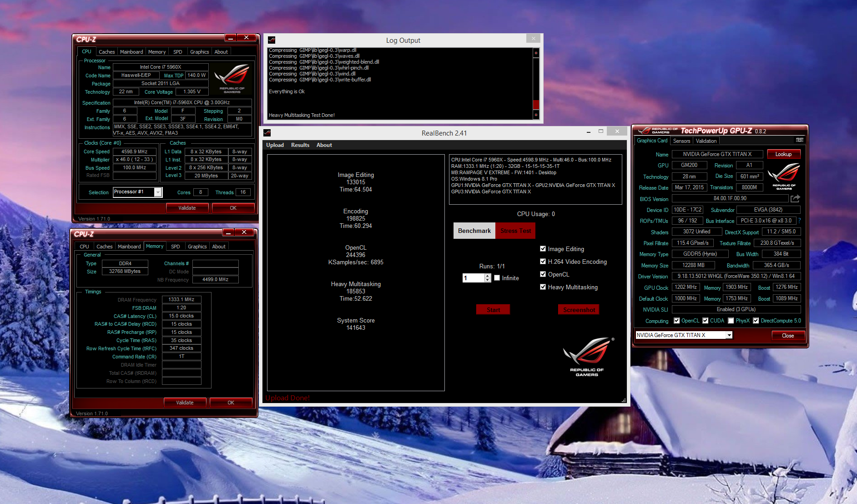This screenshot has width=857, height=504.
Task: Click Validate in the bottom CPU-Z window
Action: 185,403
